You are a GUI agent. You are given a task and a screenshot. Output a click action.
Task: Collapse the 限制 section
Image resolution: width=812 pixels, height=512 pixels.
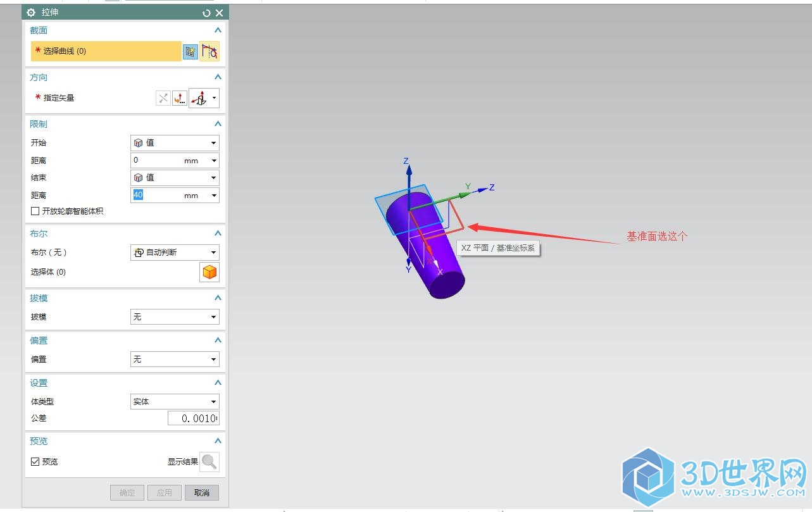[x=218, y=124]
